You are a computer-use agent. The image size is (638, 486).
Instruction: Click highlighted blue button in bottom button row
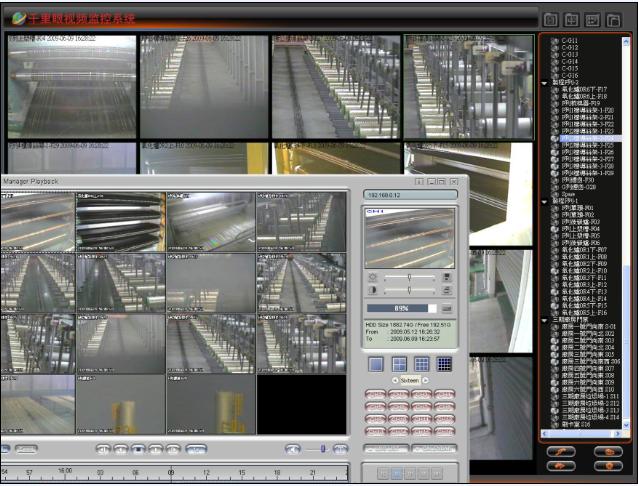click(x=397, y=473)
